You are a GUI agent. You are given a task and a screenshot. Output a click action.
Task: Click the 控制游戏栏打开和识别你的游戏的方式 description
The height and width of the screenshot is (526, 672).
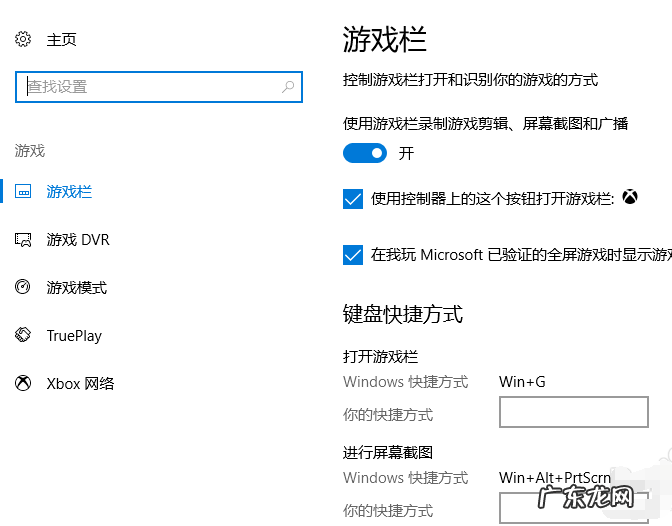pyautogui.click(x=470, y=80)
